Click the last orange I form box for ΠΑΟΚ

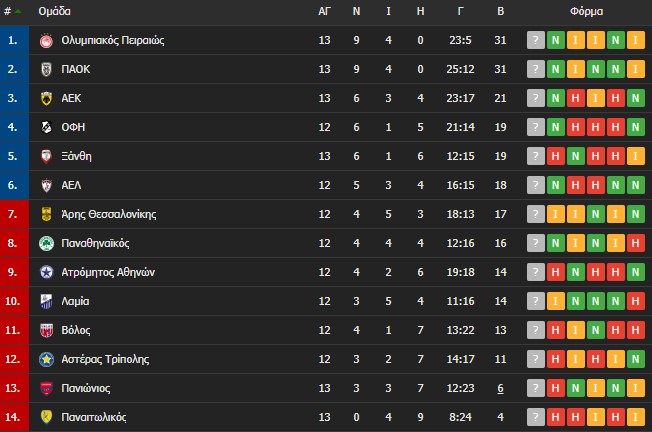(636, 69)
